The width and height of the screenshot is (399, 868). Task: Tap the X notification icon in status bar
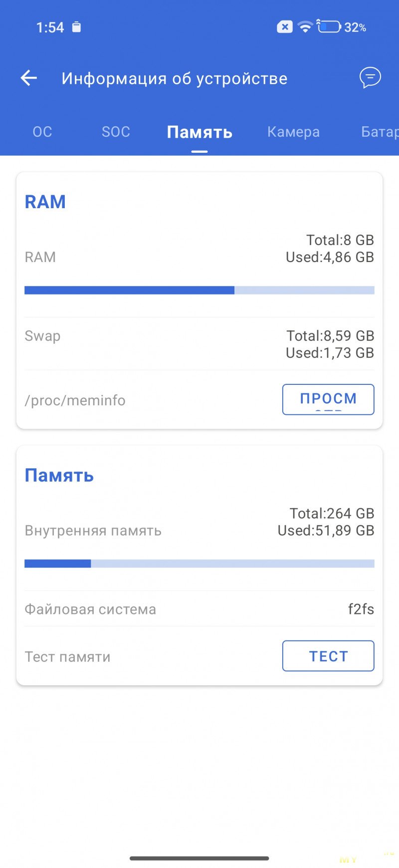click(x=285, y=27)
